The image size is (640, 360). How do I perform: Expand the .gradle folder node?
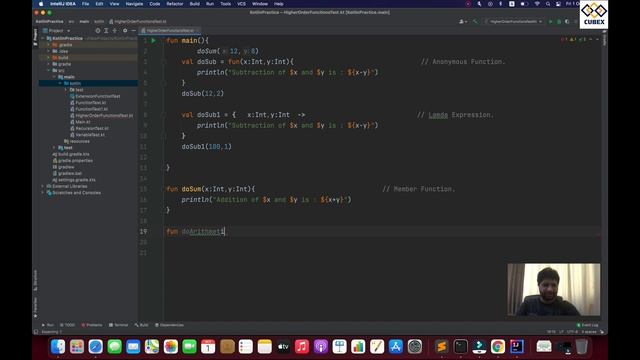(x=49, y=45)
